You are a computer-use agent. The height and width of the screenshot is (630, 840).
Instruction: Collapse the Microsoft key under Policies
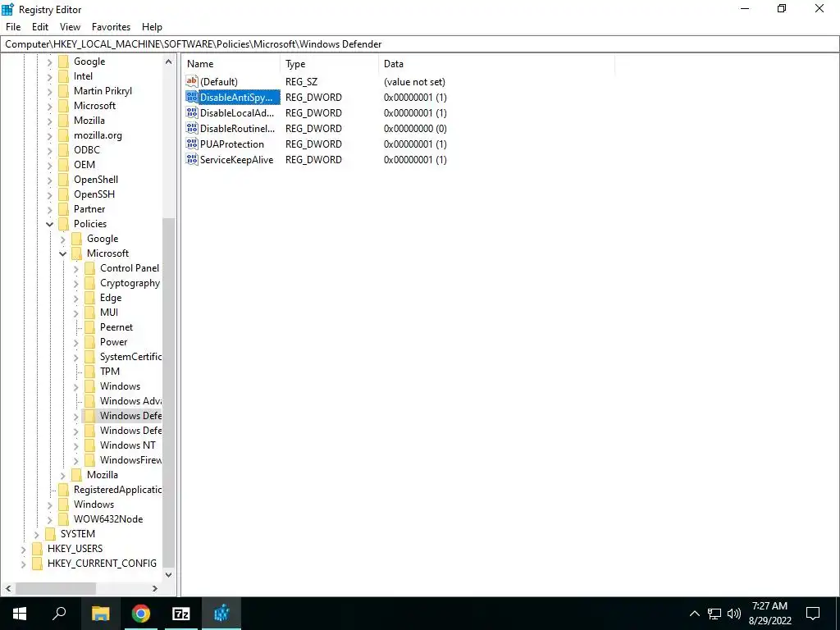pyautogui.click(x=62, y=253)
